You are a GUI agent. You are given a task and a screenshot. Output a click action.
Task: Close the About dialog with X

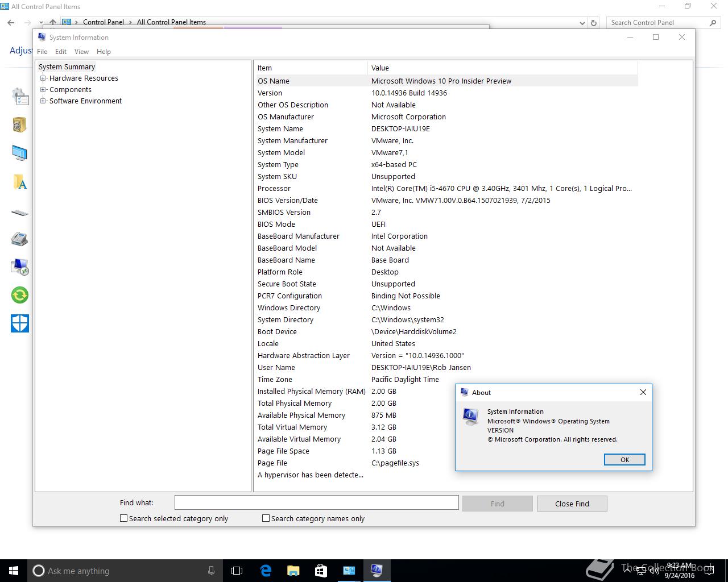[x=643, y=392]
